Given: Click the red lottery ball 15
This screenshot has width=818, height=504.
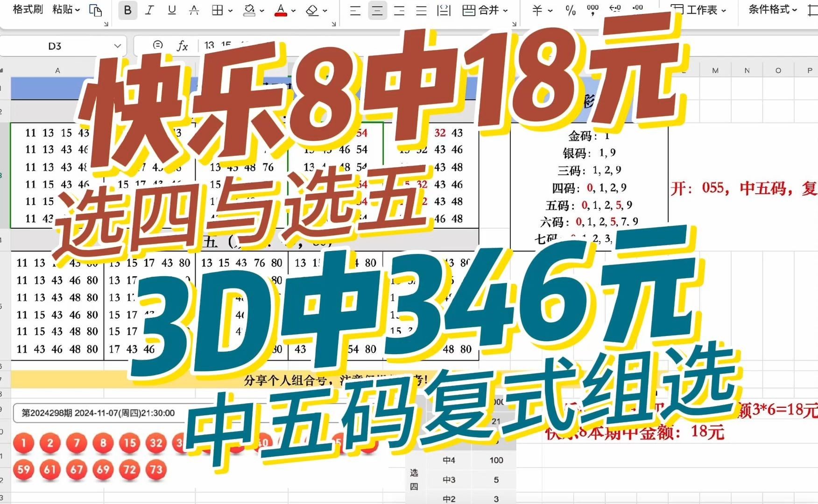Looking at the screenshot, I should coord(129,443).
